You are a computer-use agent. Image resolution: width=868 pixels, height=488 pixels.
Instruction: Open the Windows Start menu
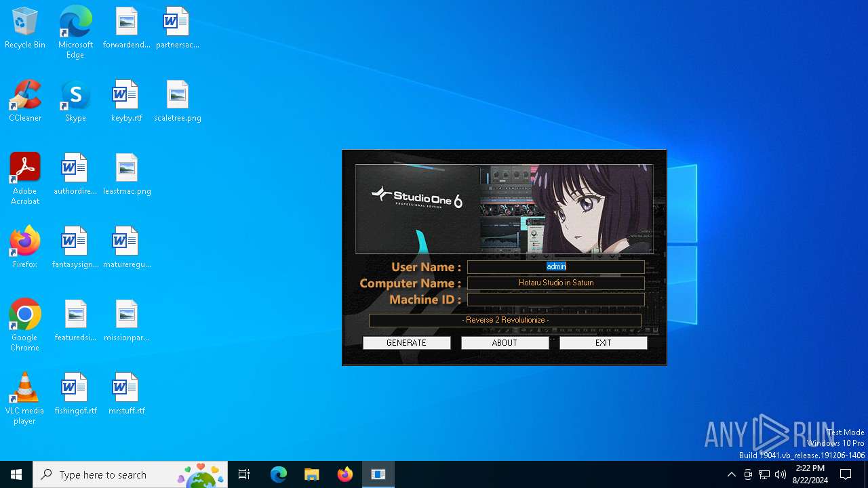click(x=16, y=474)
